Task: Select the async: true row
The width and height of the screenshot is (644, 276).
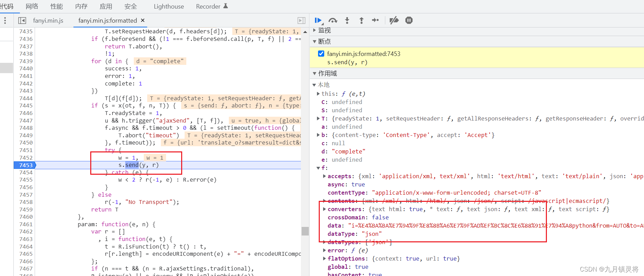Action: 346,184
